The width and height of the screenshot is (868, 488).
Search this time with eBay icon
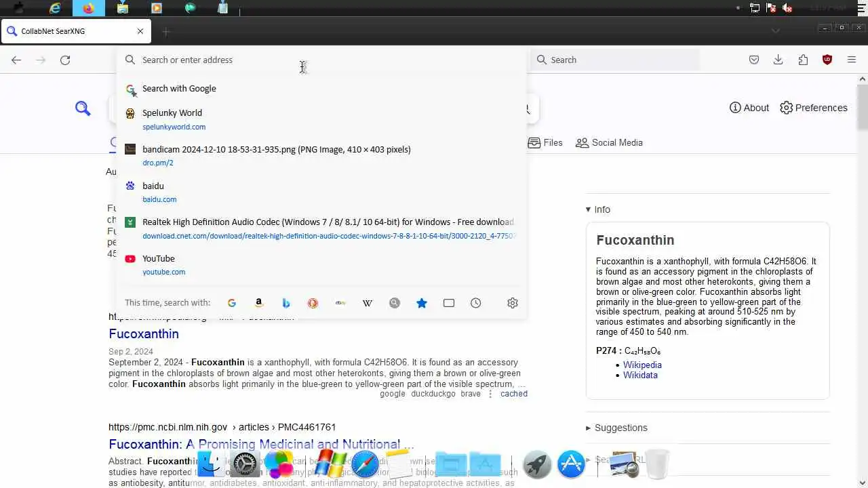(x=340, y=303)
